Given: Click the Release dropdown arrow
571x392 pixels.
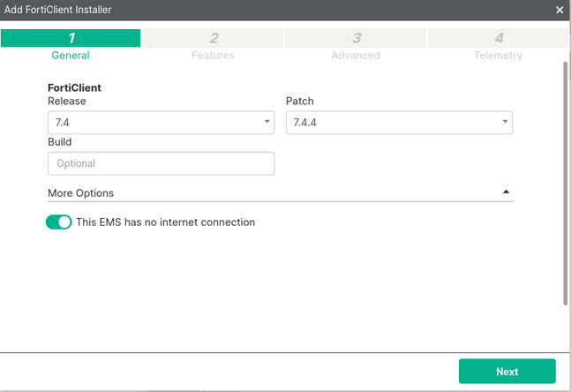Looking at the screenshot, I should click(267, 123).
